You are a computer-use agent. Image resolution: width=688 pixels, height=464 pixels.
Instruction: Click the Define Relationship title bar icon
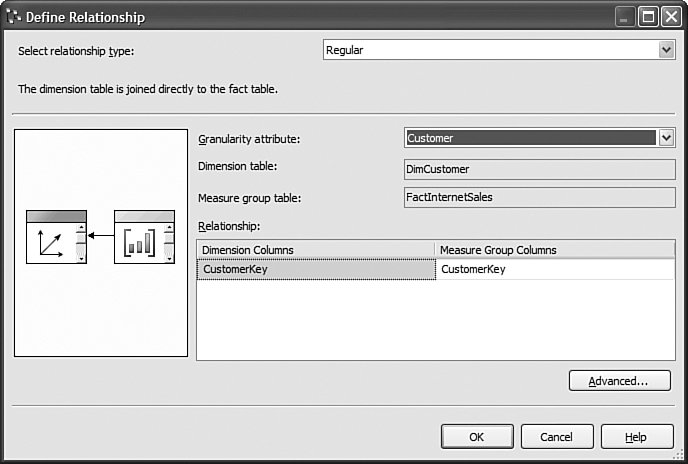14,17
